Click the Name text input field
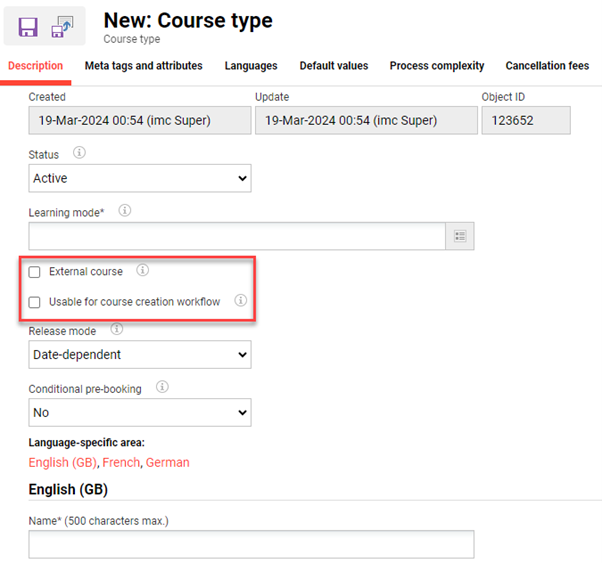Image resolution: width=602 pixels, height=563 pixels. 250,544
